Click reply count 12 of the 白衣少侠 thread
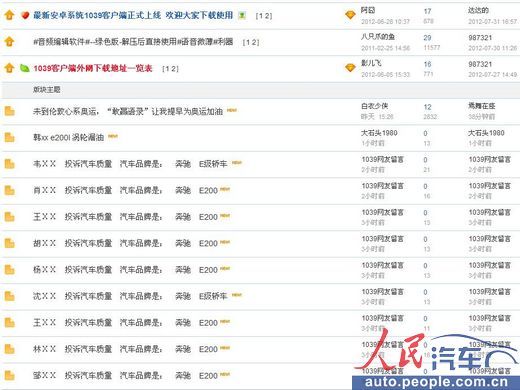The image size is (520, 390). 427,107
